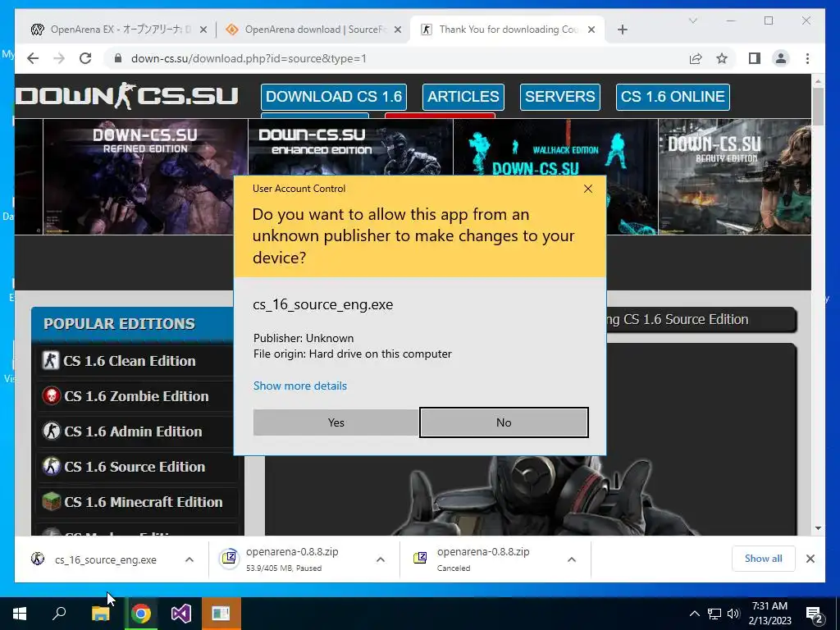Open the CS 1.6 Clean Edition link
Viewport: 840px width, 630px height.
129,361
